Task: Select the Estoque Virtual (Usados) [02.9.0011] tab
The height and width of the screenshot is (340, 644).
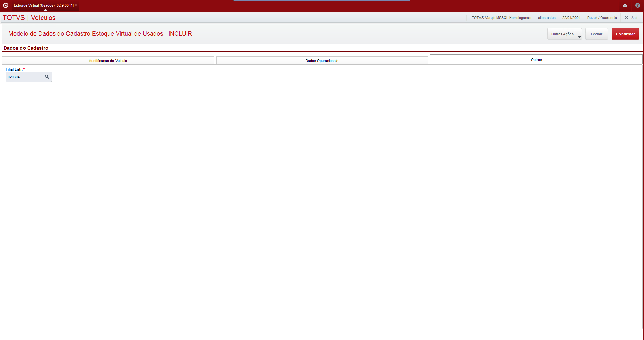Action: point(44,5)
